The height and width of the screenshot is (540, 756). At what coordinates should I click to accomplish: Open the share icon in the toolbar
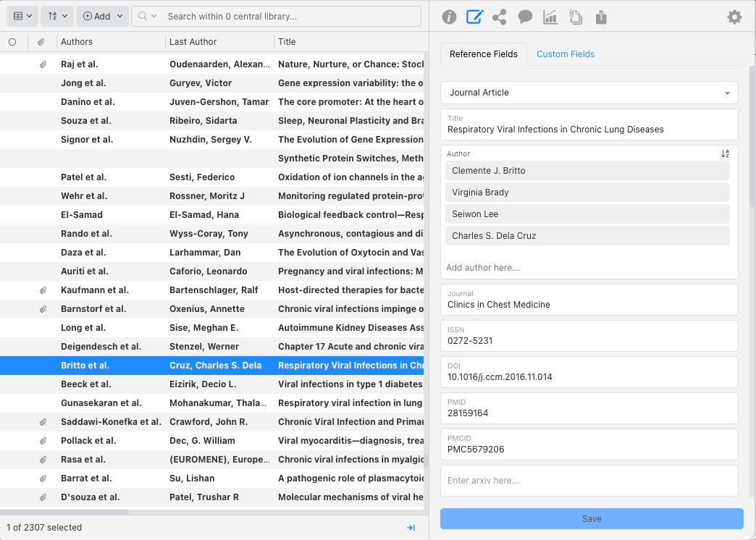500,17
